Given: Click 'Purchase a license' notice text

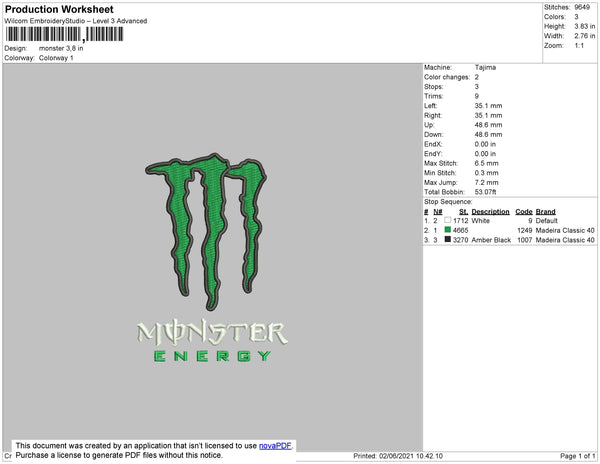Looking at the screenshot, I should tap(119, 455).
